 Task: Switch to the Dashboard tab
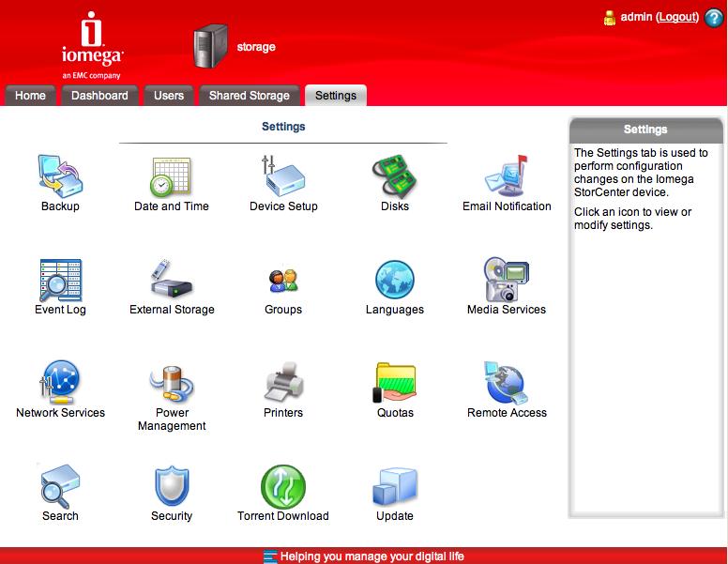99,96
